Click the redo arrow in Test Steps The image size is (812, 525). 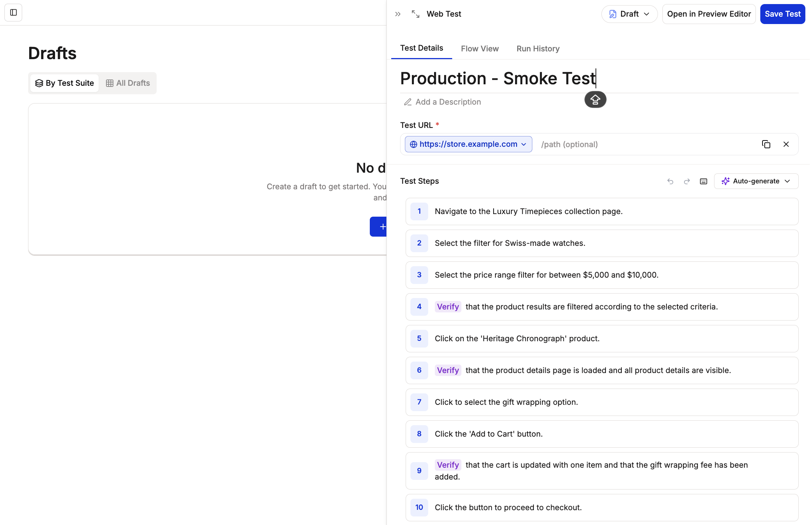tap(687, 181)
